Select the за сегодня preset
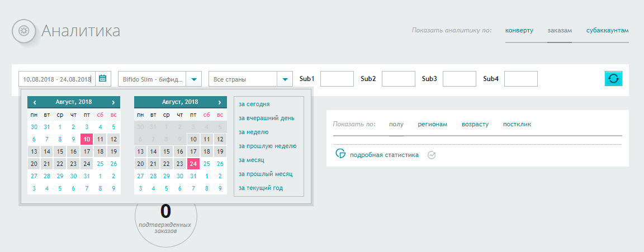The width and height of the screenshot is (644, 252). [254, 104]
